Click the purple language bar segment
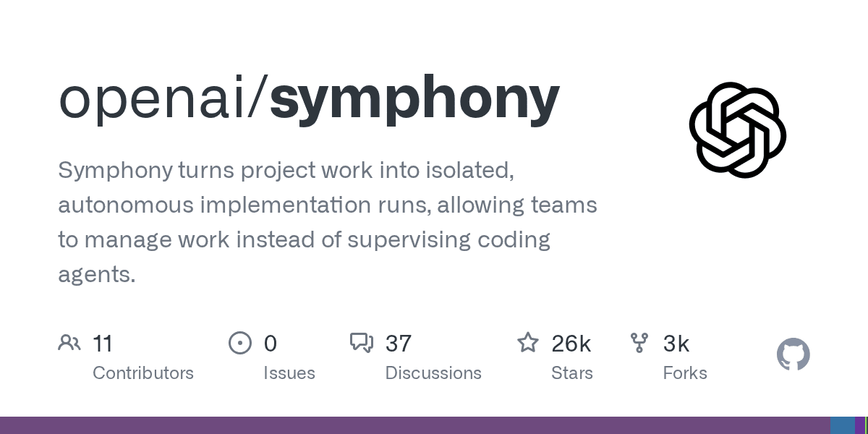 pos(415,425)
